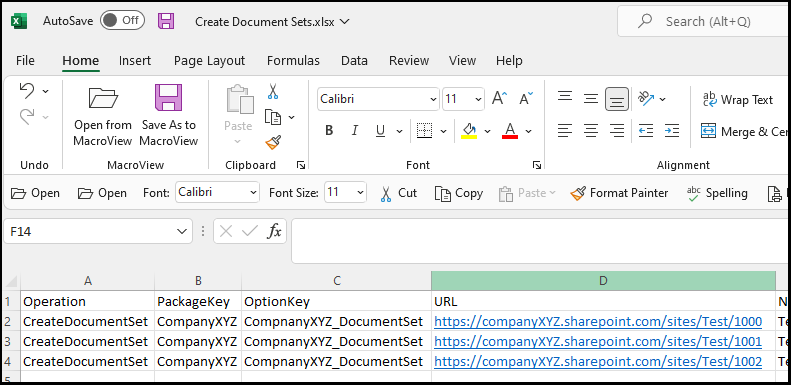Select Bottom Align
This screenshot has width=791, height=385.
(617, 99)
